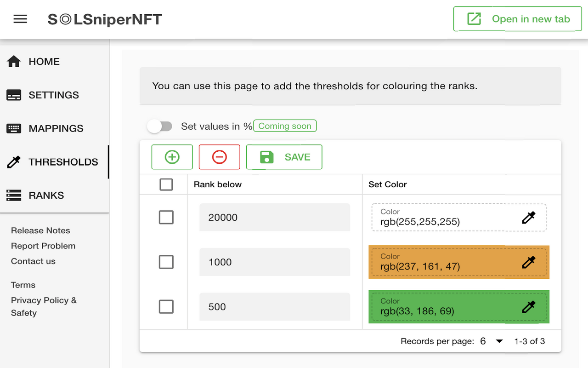Toggle the Set values in % switch
The image size is (588, 368).
159,126
